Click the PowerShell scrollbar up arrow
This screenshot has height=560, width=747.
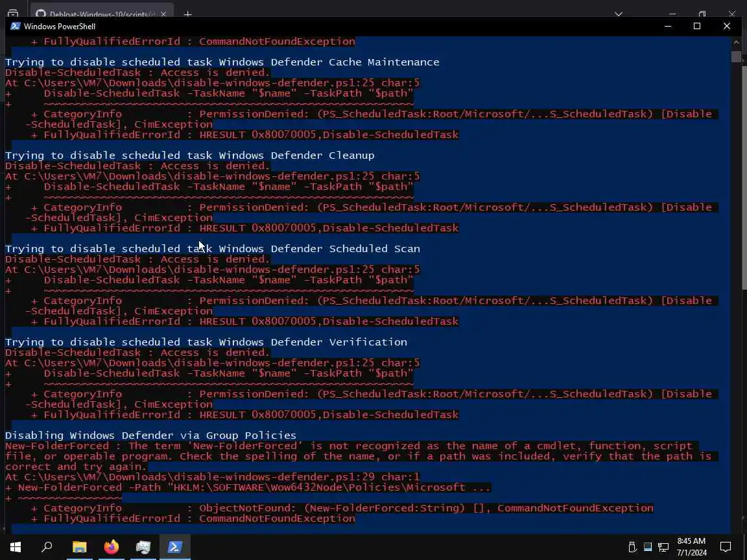click(x=736, y=42)
